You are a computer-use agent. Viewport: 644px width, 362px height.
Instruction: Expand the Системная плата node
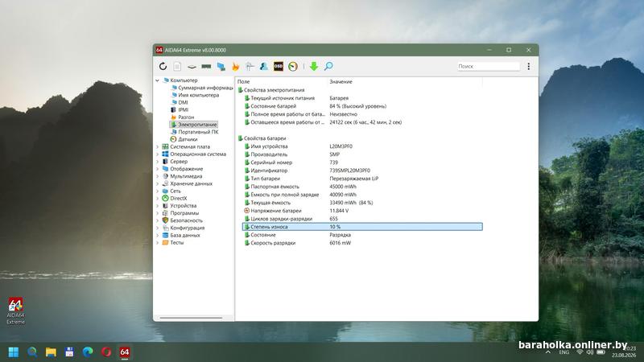(157, 146)
